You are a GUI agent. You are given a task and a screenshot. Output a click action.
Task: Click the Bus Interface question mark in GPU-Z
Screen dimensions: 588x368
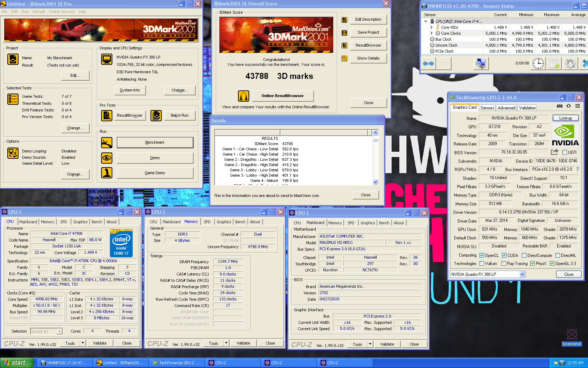577,169
